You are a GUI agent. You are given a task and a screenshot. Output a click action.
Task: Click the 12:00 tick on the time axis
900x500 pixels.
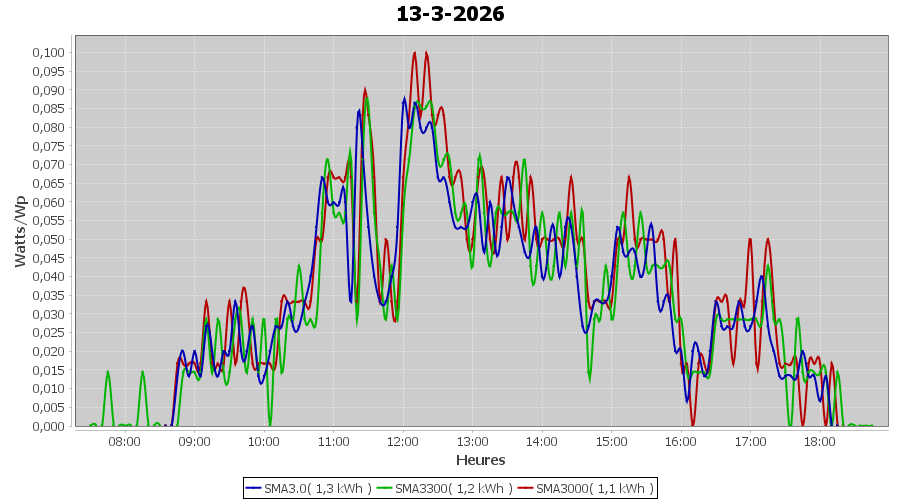click(403, 441)
